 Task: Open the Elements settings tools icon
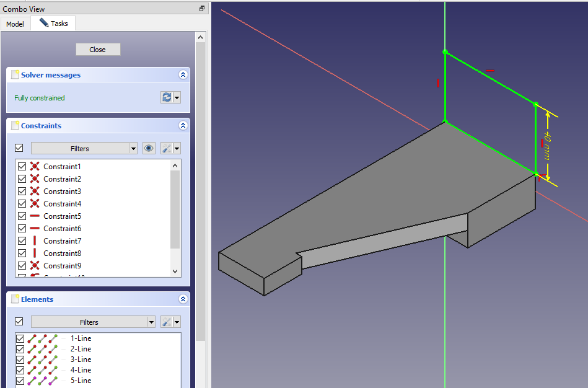click(x=167, y=322)
